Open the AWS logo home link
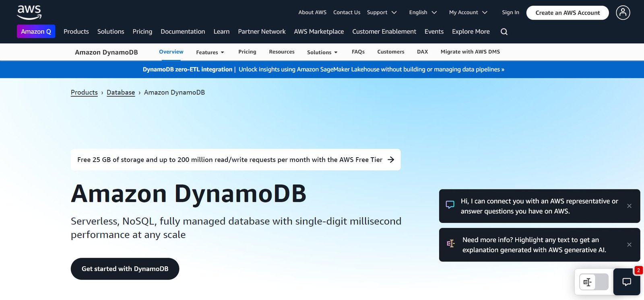Image resolution: width=644 pixels, height=300 pixels. click(29, 12)
